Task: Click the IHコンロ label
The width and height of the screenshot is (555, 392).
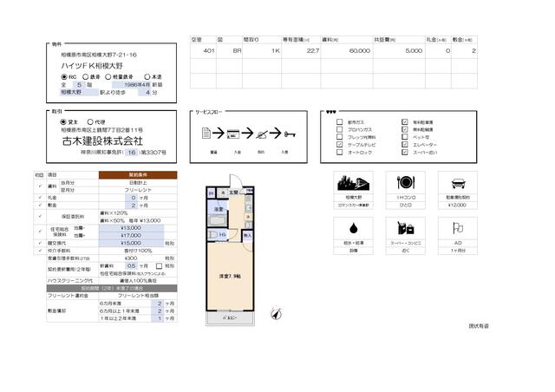Action: (x=406, y=198)
